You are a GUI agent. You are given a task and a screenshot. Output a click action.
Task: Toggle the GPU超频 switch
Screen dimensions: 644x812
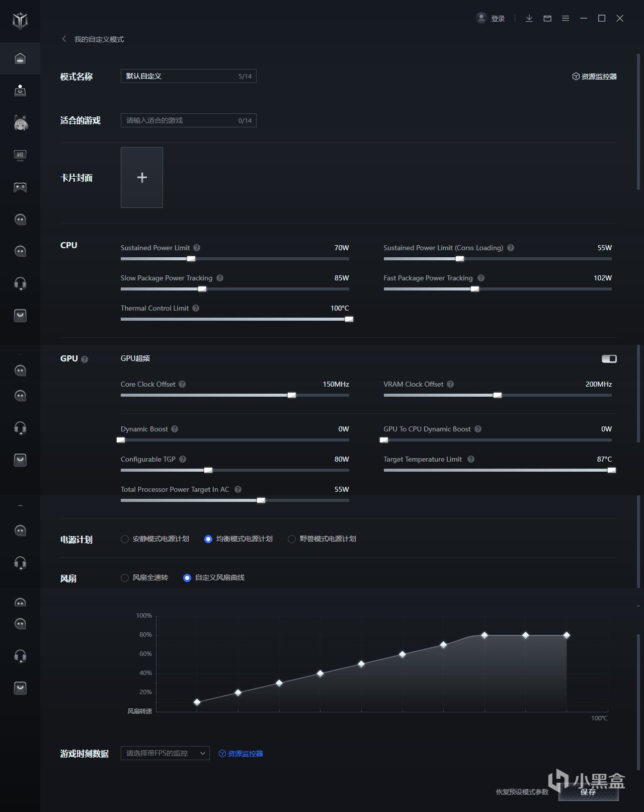tap(609, 359)
